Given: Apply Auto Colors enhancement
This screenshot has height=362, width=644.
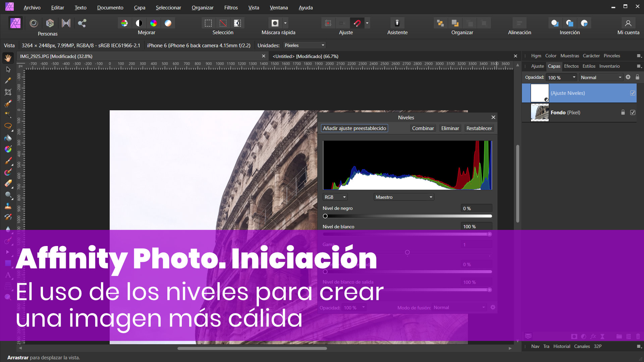Looking at the screenshot, I should [154, 23].
